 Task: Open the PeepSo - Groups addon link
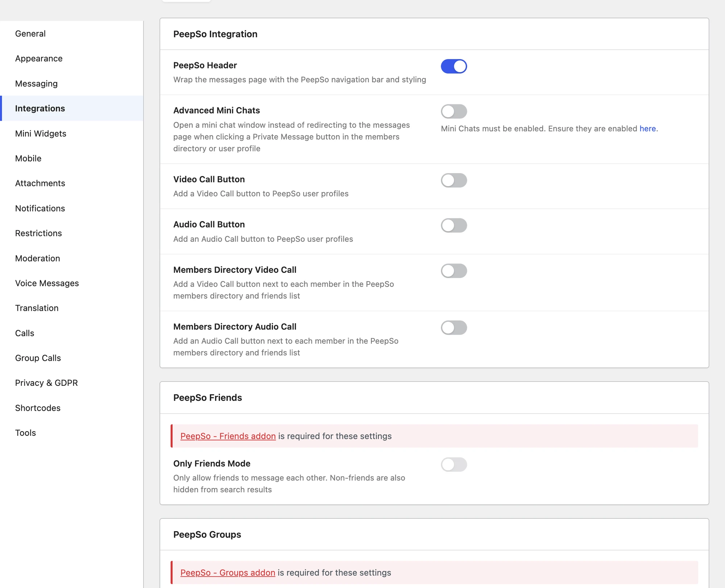click(228, 573)
